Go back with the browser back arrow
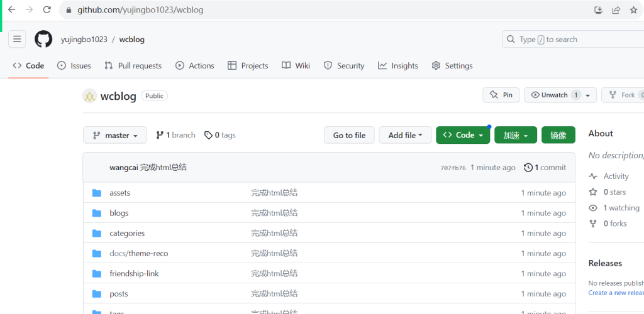644x314 pixels. click(x=11, y=9)
